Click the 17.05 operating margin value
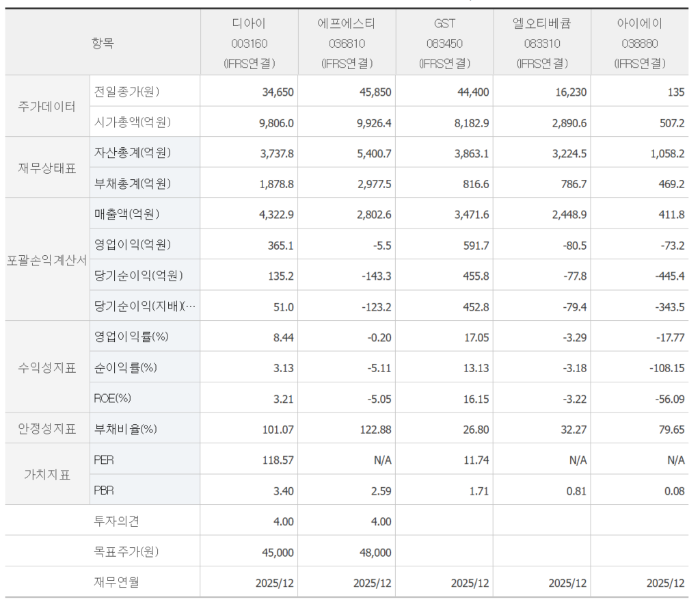 pyautogui.click(x=476, y=338)
